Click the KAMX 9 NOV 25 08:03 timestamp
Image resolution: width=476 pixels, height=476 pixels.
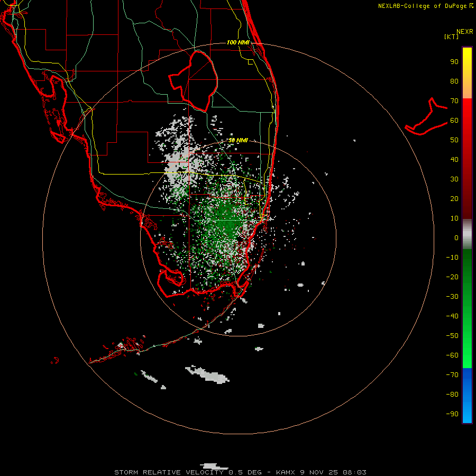tap(321, 472)
